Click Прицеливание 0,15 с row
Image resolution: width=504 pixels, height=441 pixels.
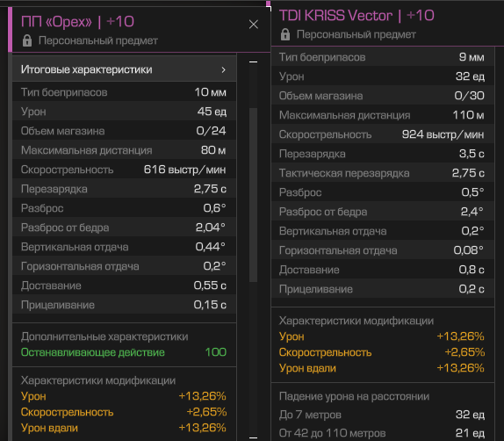click(124, 305)
